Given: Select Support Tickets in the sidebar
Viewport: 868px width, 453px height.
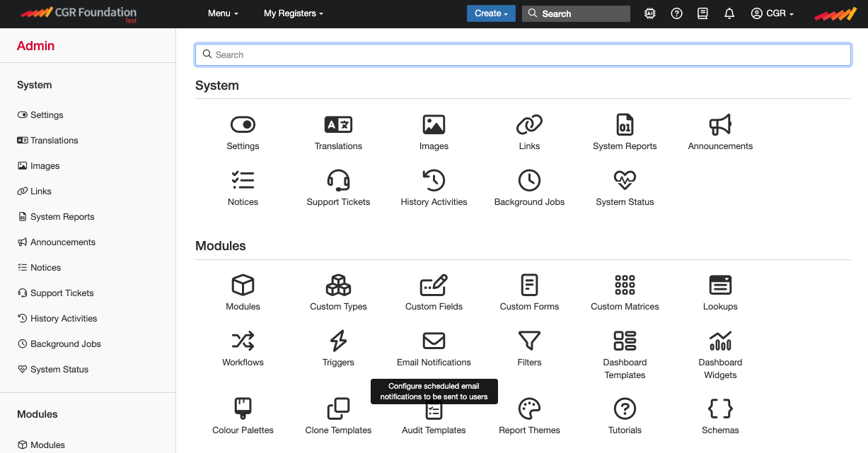Looking at the screenshot, I should point(62,293).
